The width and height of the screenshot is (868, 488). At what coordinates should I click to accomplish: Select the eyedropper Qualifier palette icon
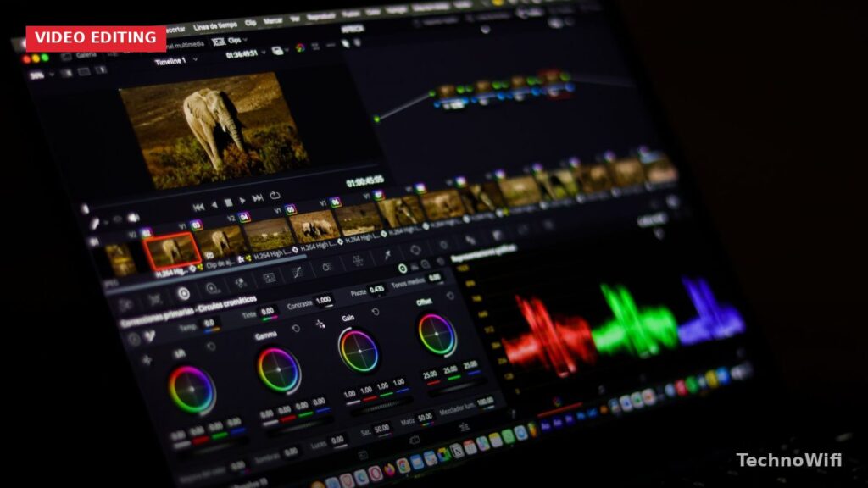[x=387, y=254]
